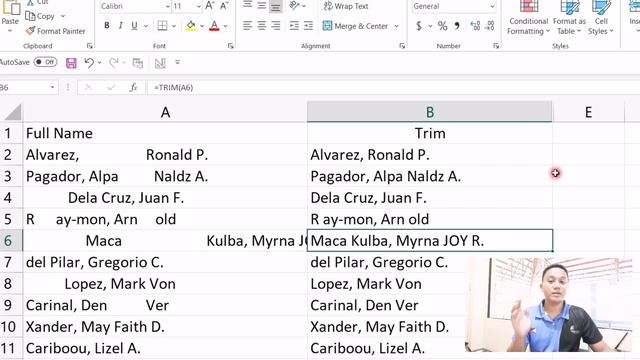Confirm formula entry checkmark icon

click(x=111, y=87)
